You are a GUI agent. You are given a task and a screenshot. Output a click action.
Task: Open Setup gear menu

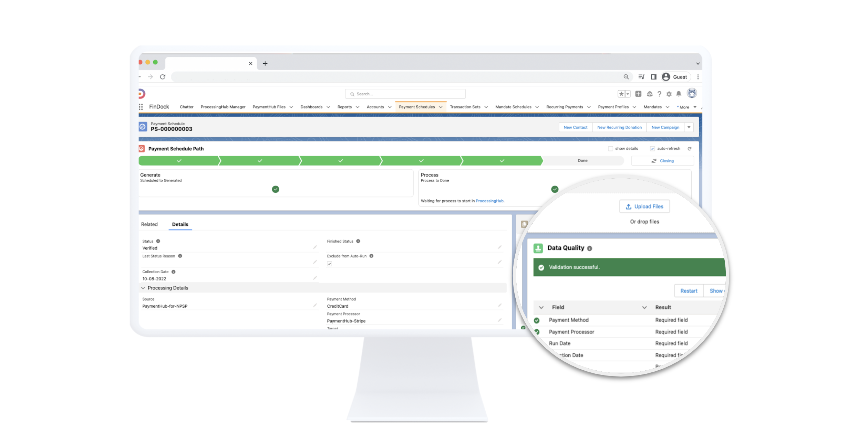[x=669, y=94]
